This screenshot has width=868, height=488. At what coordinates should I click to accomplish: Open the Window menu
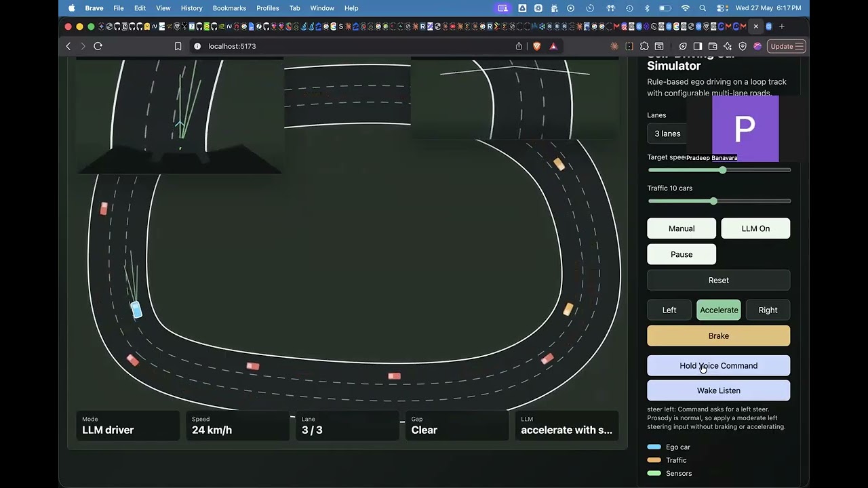pyautogui.click(x=322, y=8)
